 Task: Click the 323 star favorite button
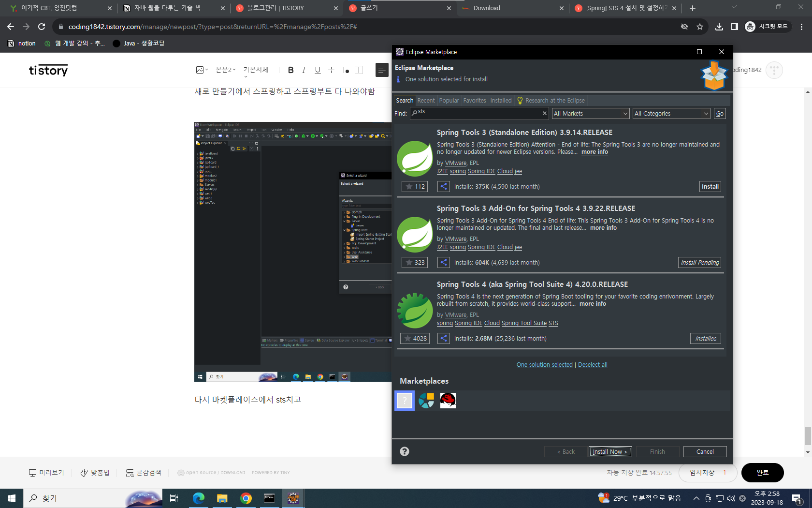[415, 263]
